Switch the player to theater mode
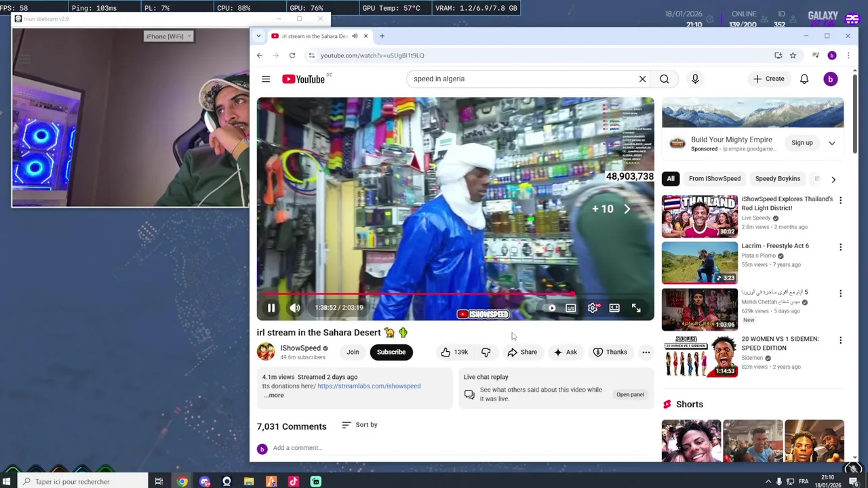 pyautogui.click(x=614, y=308)
